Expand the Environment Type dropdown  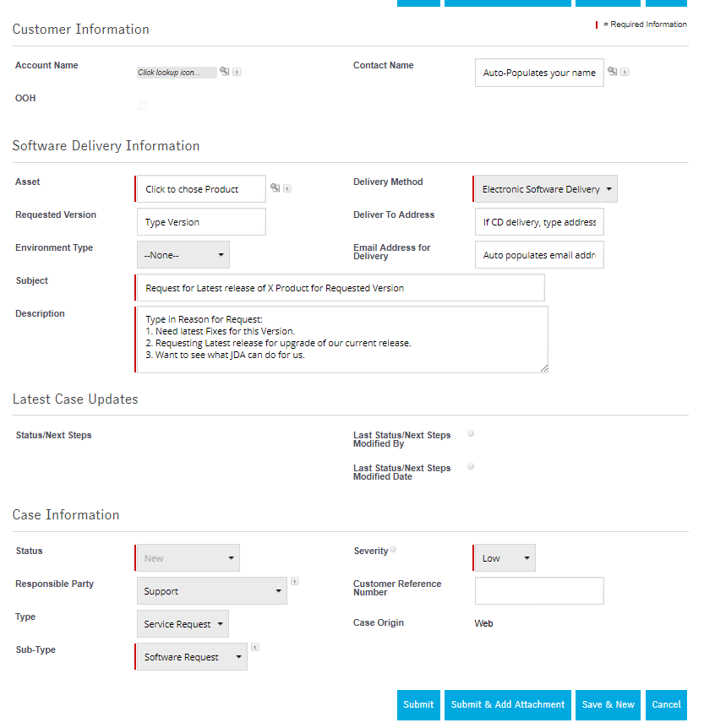click(183, 254)
